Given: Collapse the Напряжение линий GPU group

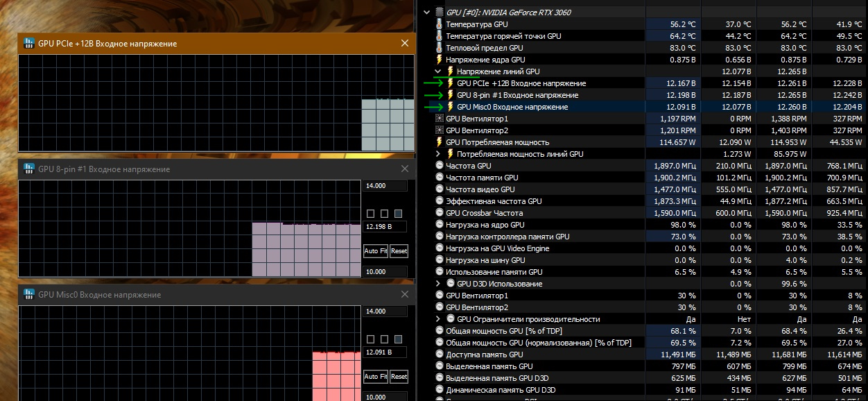Looking at the screenshot, I should (438, 71).
